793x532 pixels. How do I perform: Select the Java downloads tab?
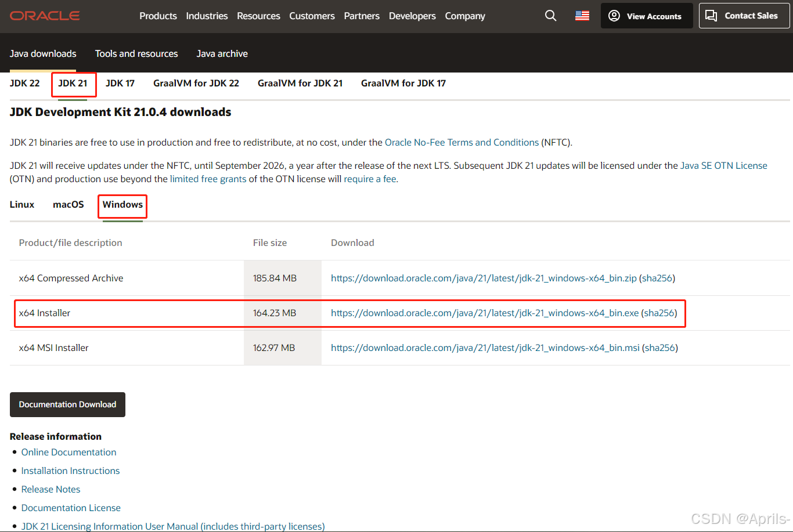click(43, 53)
